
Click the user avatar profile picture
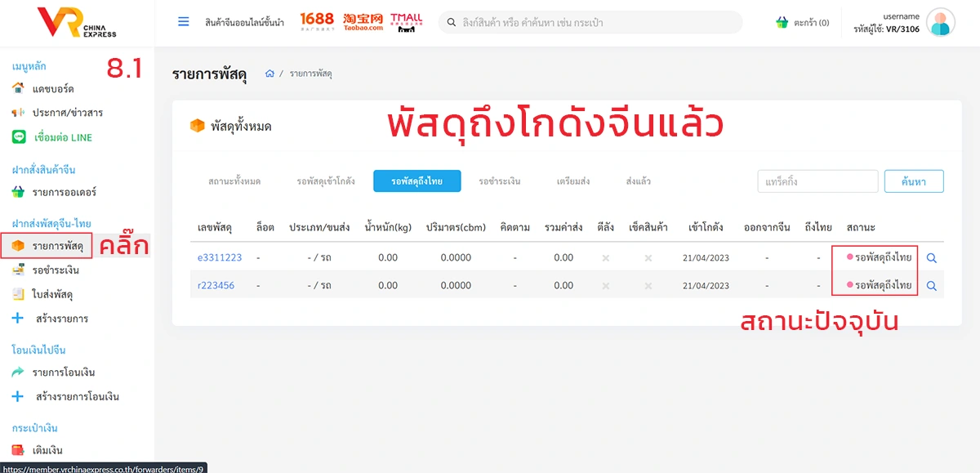coord(940,22)
